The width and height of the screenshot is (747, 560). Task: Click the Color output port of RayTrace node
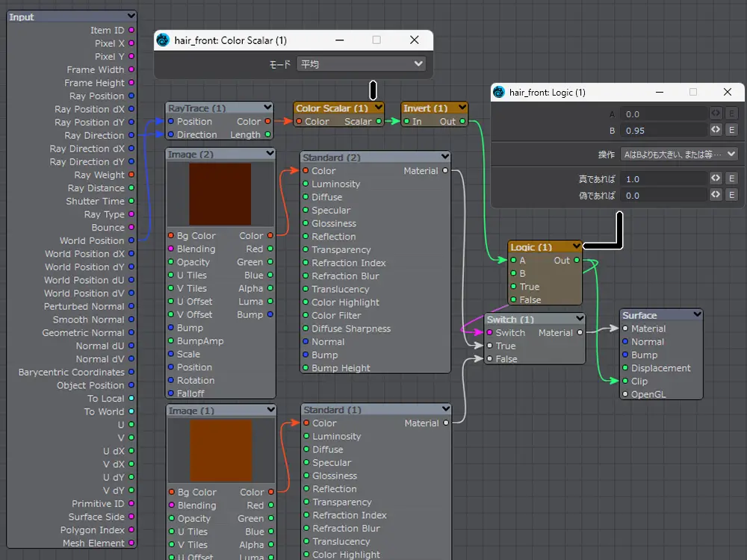[x=268, y=122]
